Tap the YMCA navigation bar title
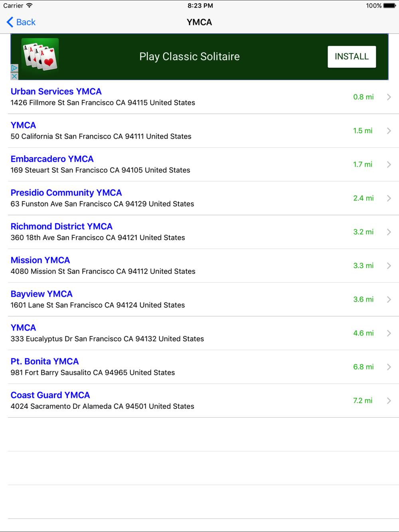 [x=199, y=22]
